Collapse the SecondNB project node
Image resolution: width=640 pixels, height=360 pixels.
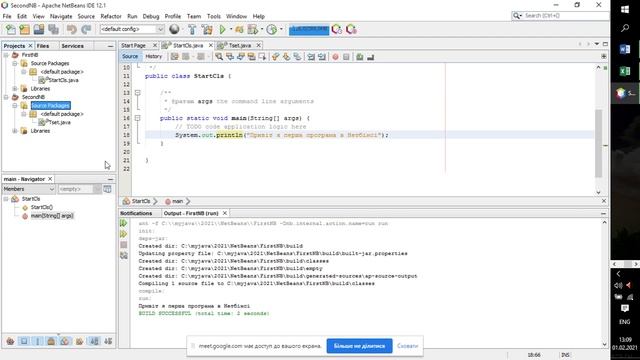6,97
